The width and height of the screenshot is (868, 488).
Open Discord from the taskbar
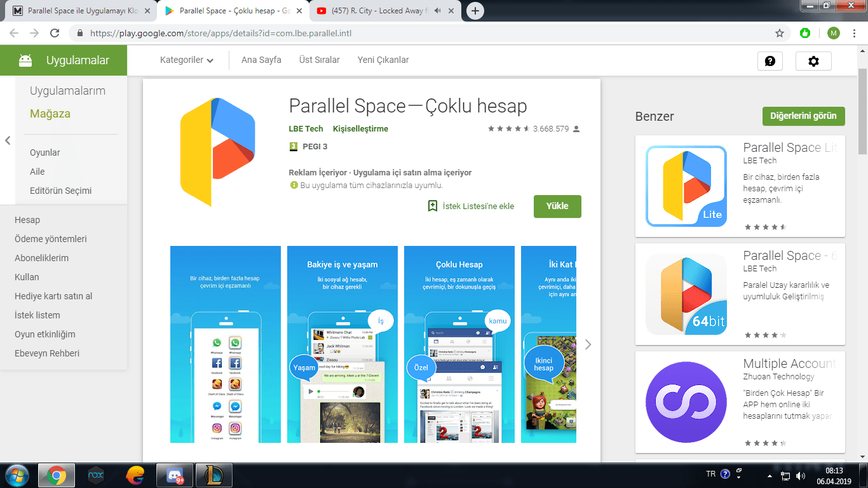tap(175, 475)
